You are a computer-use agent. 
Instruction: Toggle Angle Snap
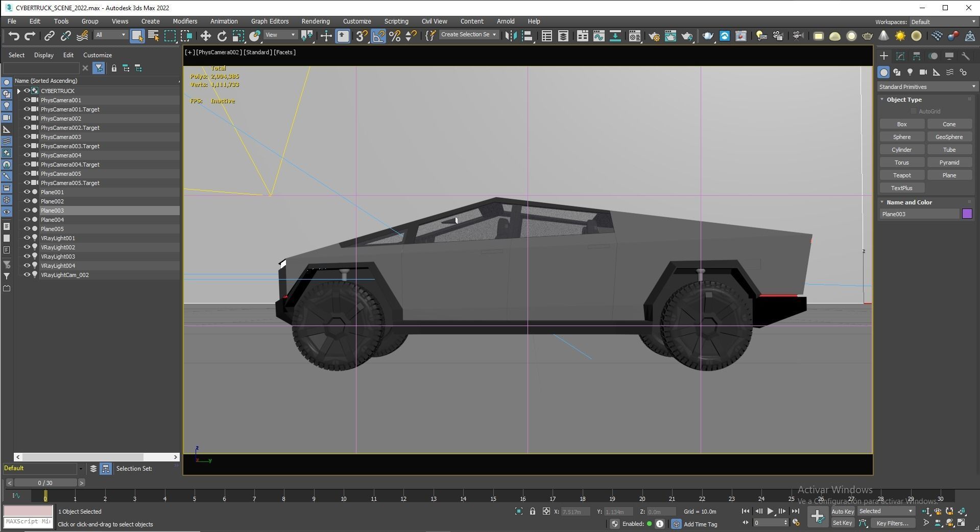[x=378, y=36]
